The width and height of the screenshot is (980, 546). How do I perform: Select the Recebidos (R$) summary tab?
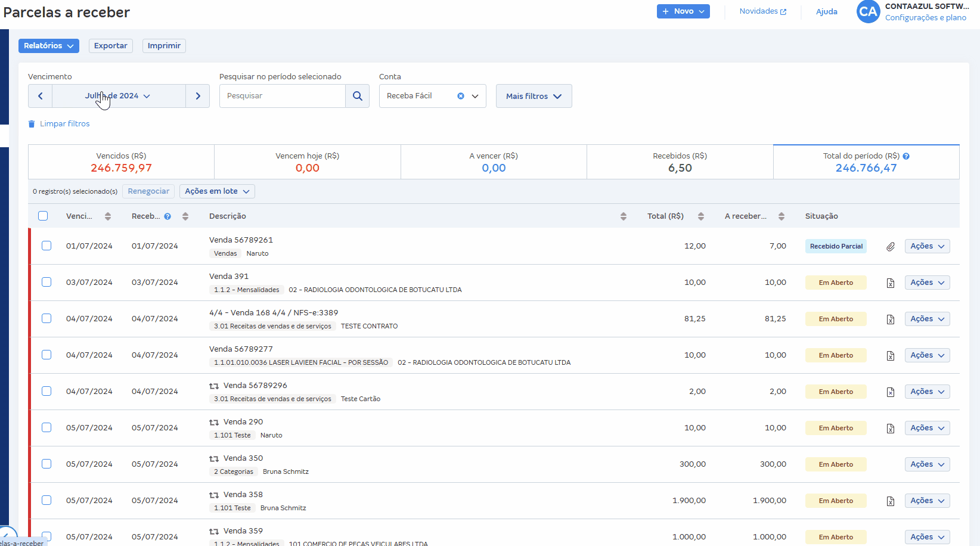[x=680, y=162]
